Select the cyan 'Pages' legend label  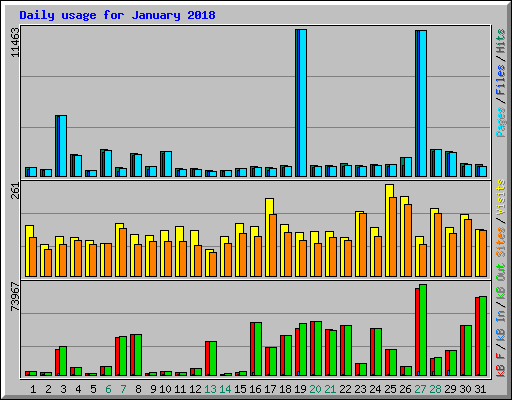(500, 122)
